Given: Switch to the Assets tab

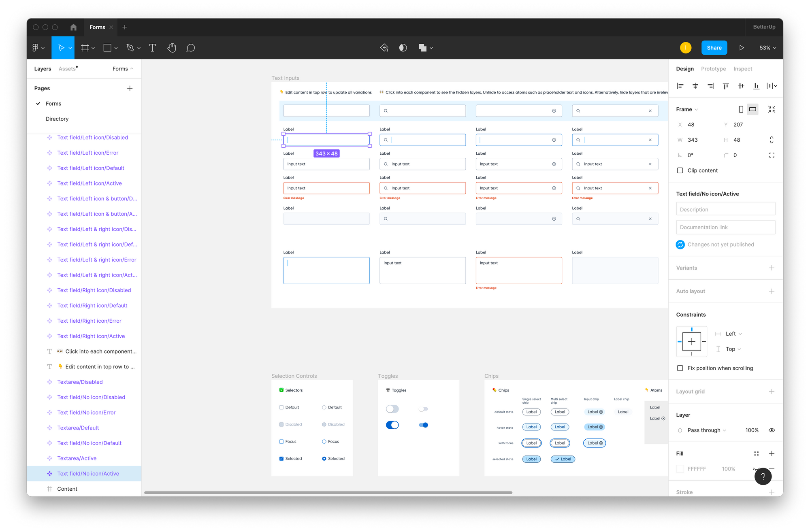Looking at the screenshot, I should (67, 69).
